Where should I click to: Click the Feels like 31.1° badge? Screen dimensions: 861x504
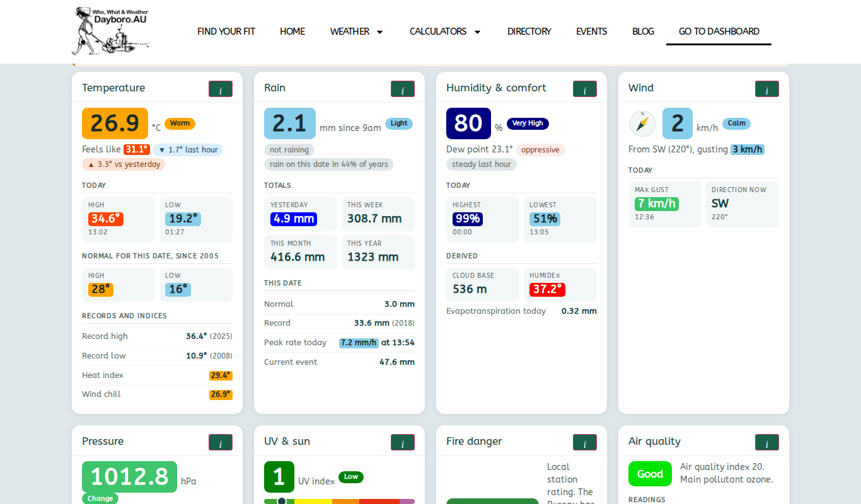(x=137, y=149)
